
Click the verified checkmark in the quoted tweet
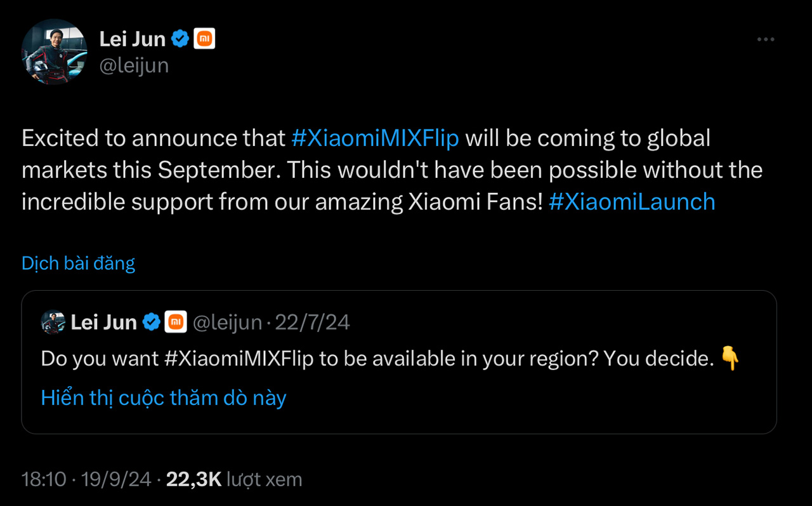coord(151,322)
